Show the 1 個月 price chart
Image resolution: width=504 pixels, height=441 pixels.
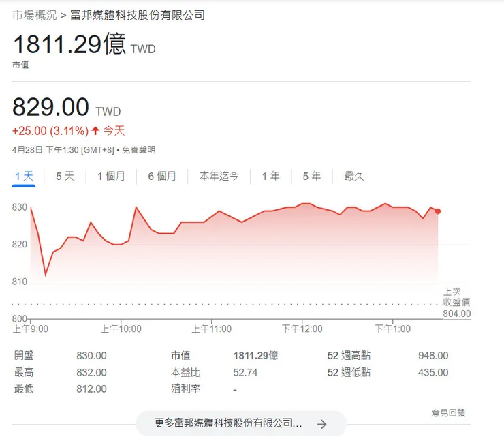click(111, 176)
